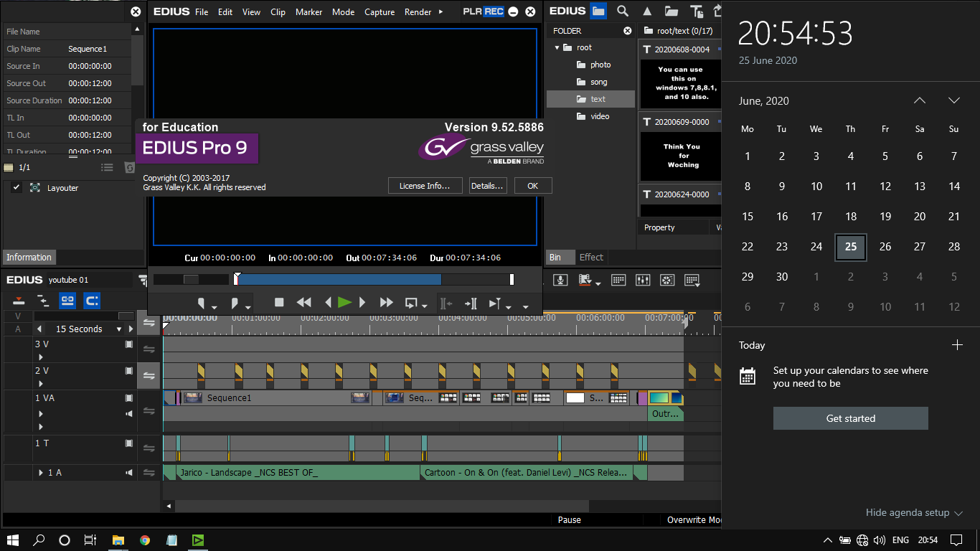Viewport: 980px width, 551px height.
Task: Click the fast forward button
Action: click(x=386, y=303)
